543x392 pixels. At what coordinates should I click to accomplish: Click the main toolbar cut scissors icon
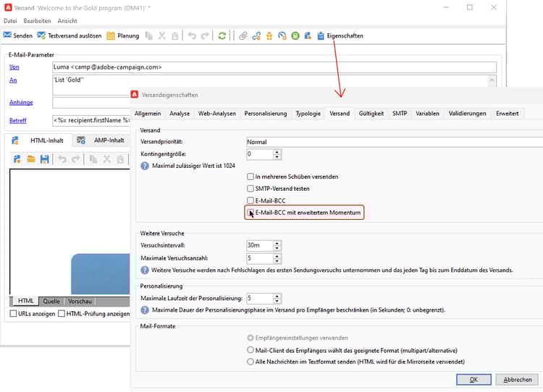(x=161, y=35)
